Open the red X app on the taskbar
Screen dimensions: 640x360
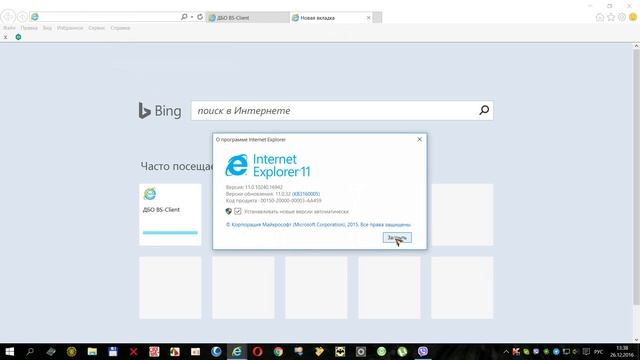tap(133, 351)
